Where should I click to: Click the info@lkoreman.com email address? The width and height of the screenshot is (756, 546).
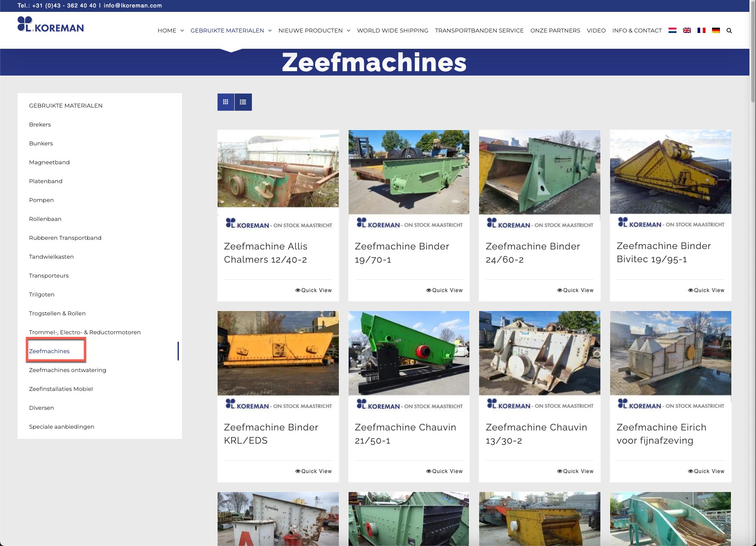pos(133,6)
